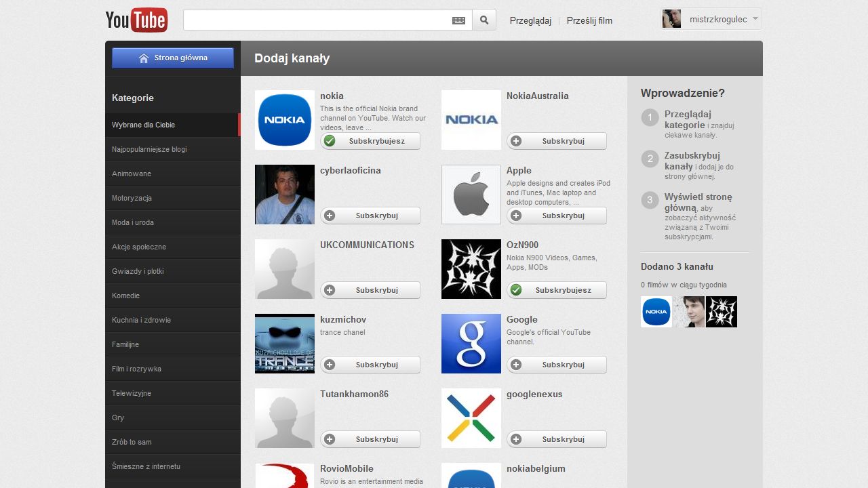
Task: Click the RovioMobile channel name
Action: tap(347, 468)
